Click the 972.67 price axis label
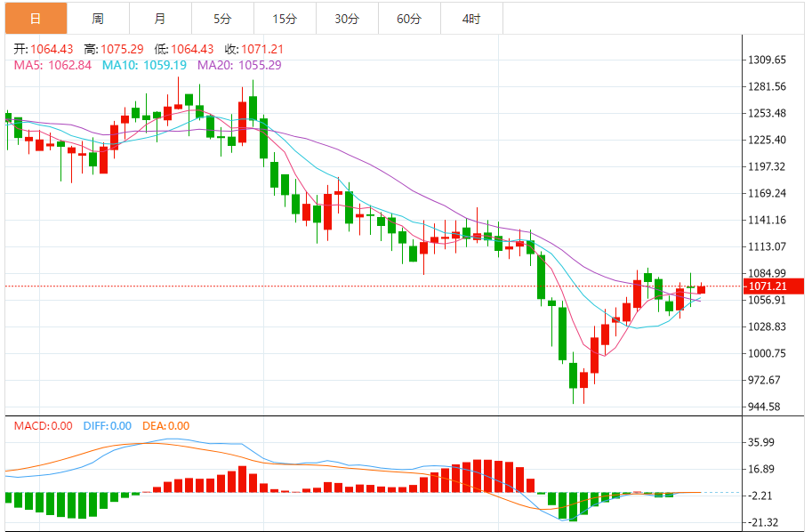 coord(764,380)
